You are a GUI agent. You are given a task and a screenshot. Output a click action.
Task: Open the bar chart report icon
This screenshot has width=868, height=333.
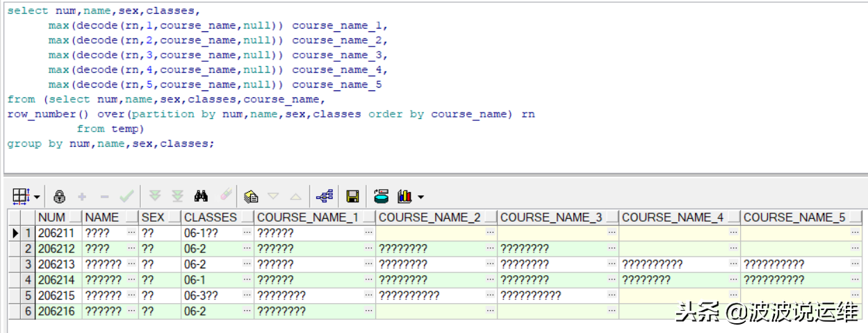coord(404,196)
